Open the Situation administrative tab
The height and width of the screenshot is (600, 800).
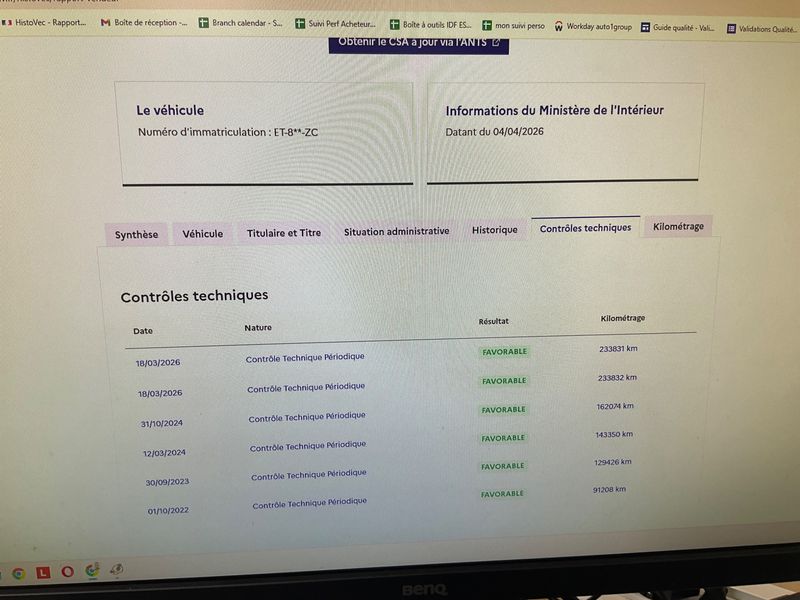tap(396, 231)
